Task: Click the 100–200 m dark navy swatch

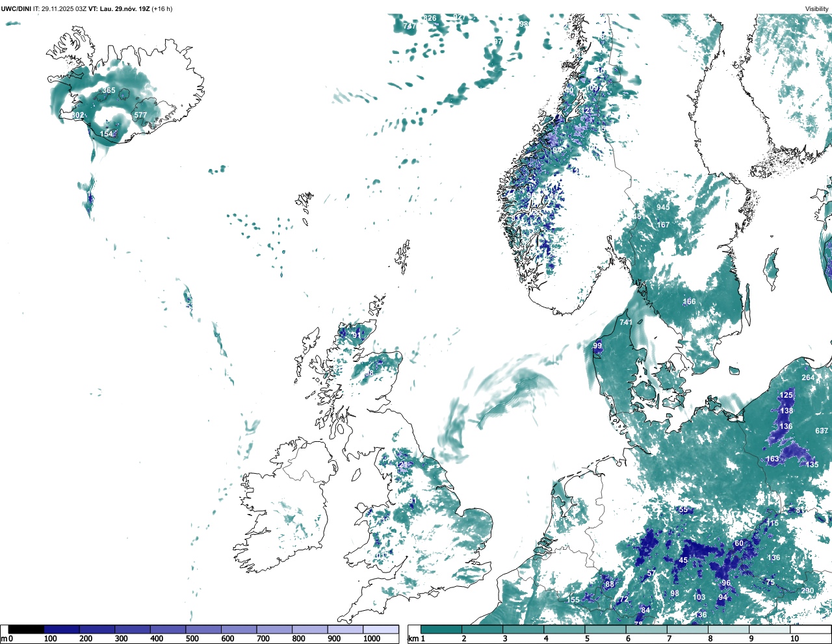Action: coord(62,629)
